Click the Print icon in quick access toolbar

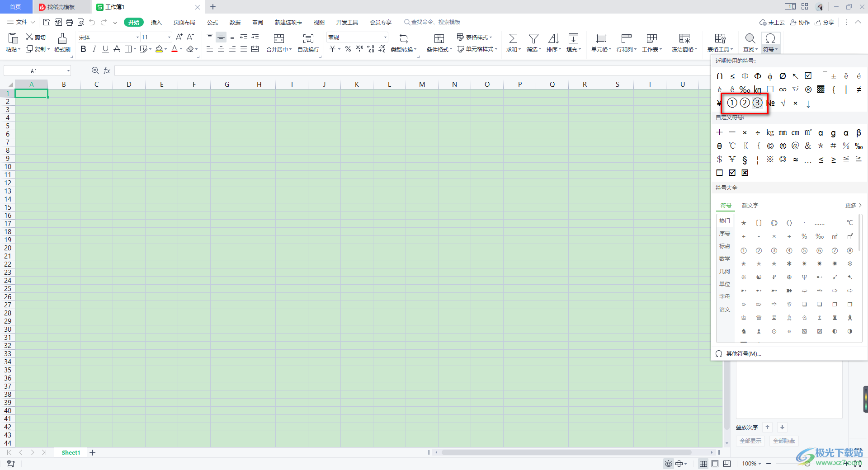tap(69, 22)
